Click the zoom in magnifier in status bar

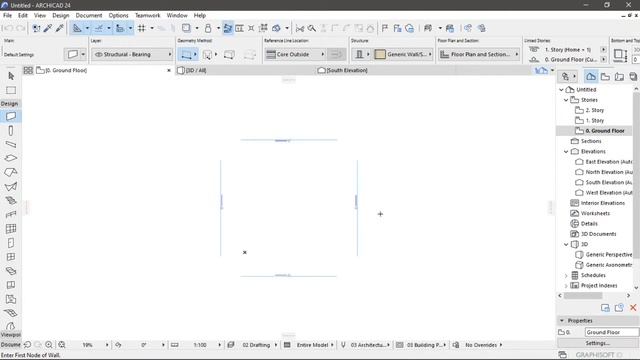point(49,345)
